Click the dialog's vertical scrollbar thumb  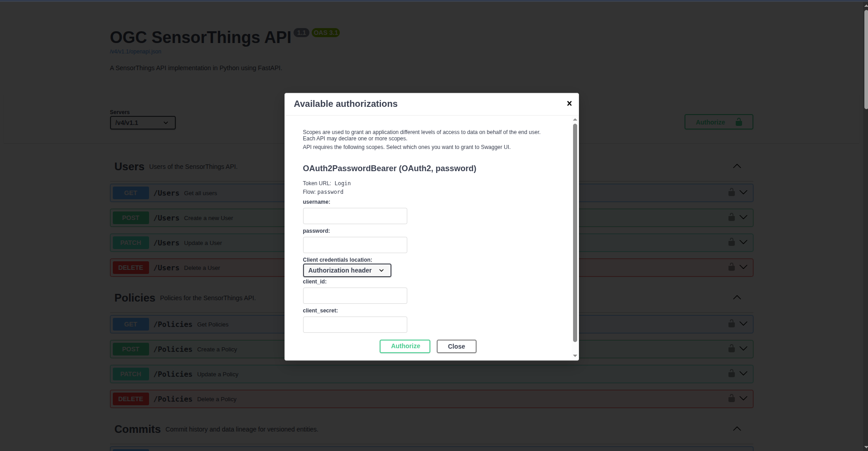point(575,233)
